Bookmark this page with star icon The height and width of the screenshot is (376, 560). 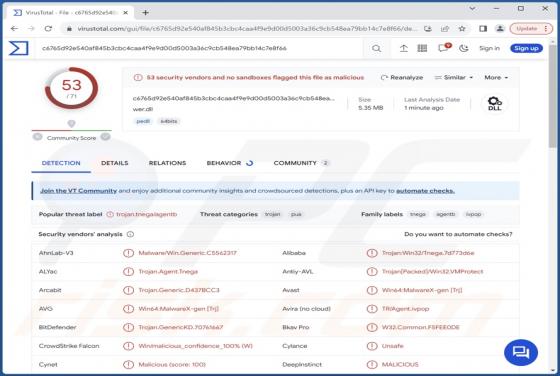(462, 29)
